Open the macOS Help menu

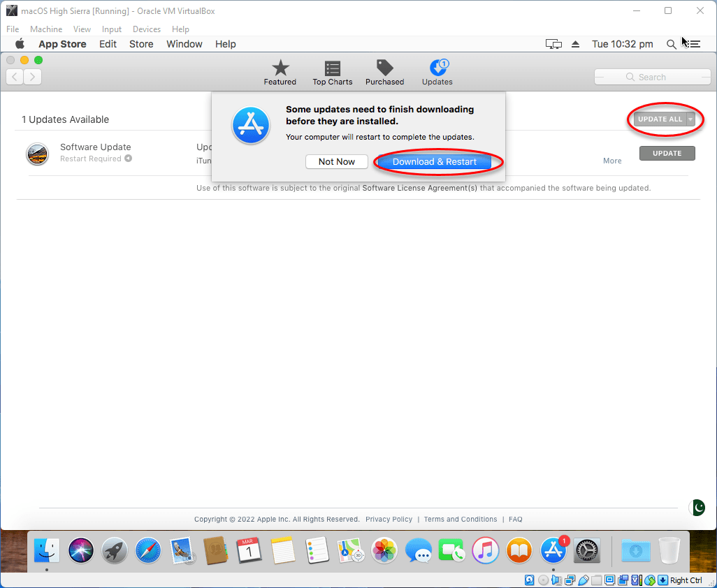(226, 44)
